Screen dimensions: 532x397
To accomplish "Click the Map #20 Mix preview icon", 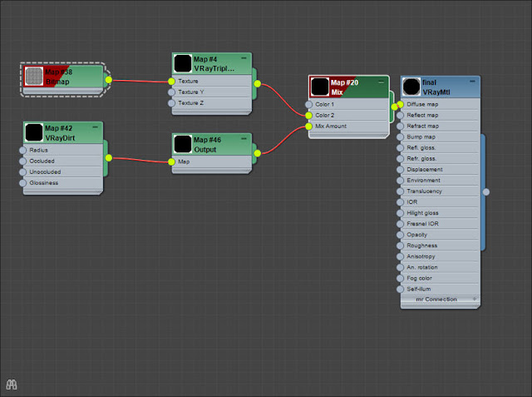I will click(x=320, y=87).
